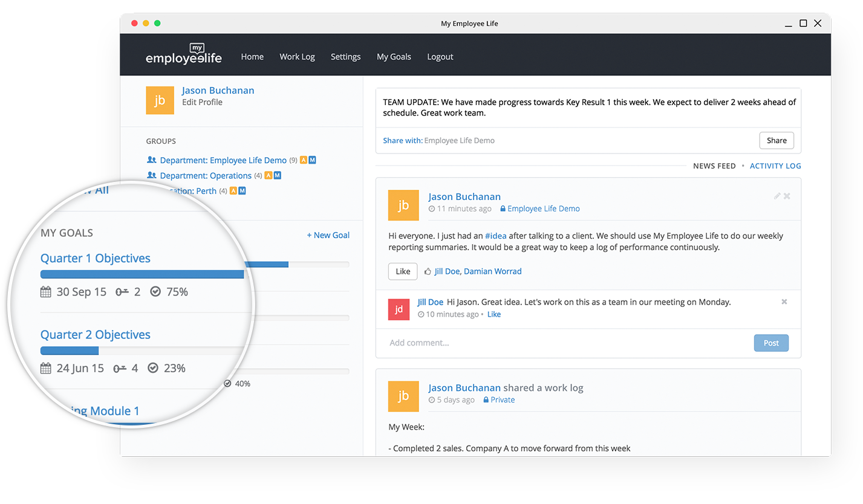Click jb avatar on the shared work log post

[403, 396]
